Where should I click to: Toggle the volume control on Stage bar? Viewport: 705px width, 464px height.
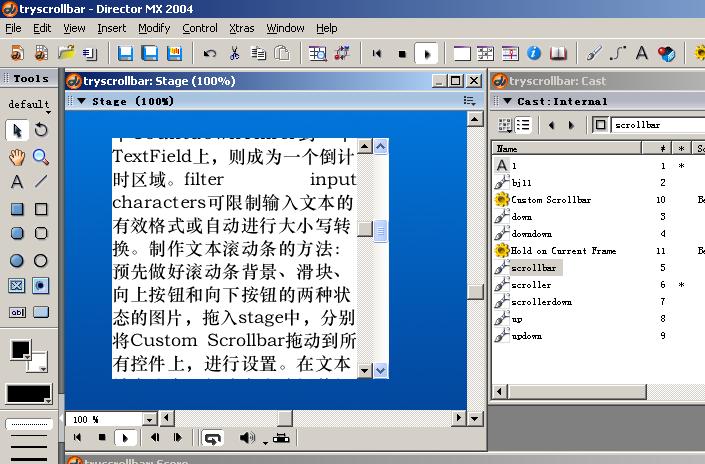(x=247, y=437)
